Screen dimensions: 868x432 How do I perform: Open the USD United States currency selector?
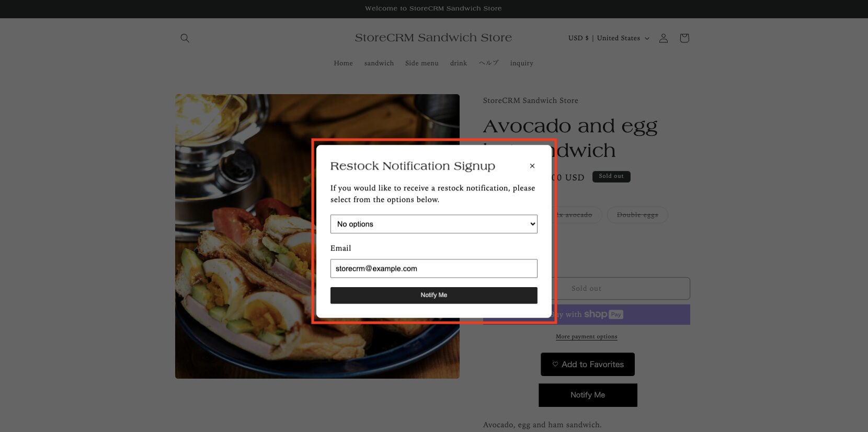(609, 38)
